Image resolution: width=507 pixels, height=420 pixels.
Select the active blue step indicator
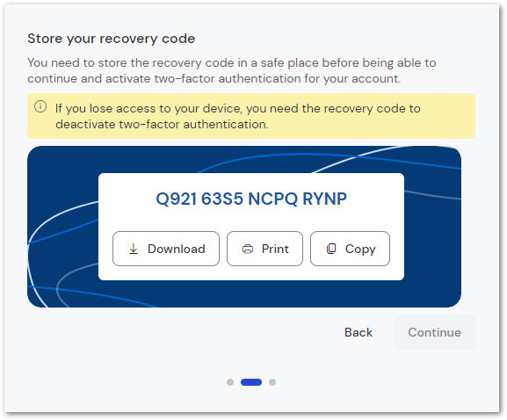(x=251, y=382)
